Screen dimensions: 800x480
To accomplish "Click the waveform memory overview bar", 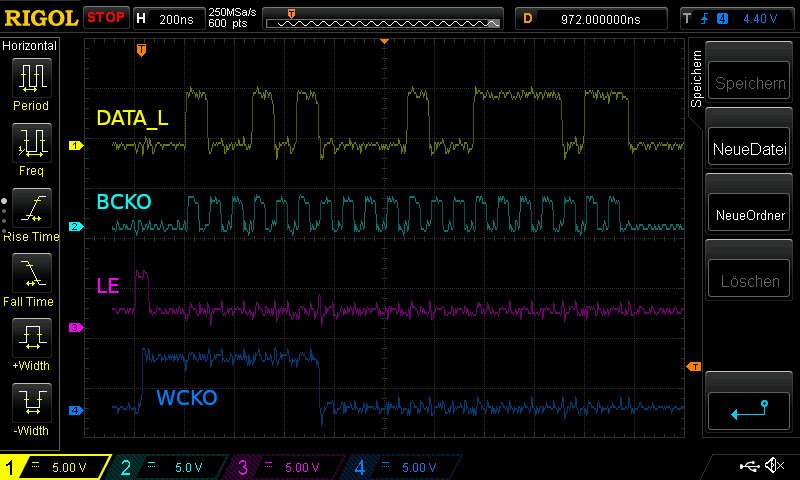I will click(x=383, y=23).
